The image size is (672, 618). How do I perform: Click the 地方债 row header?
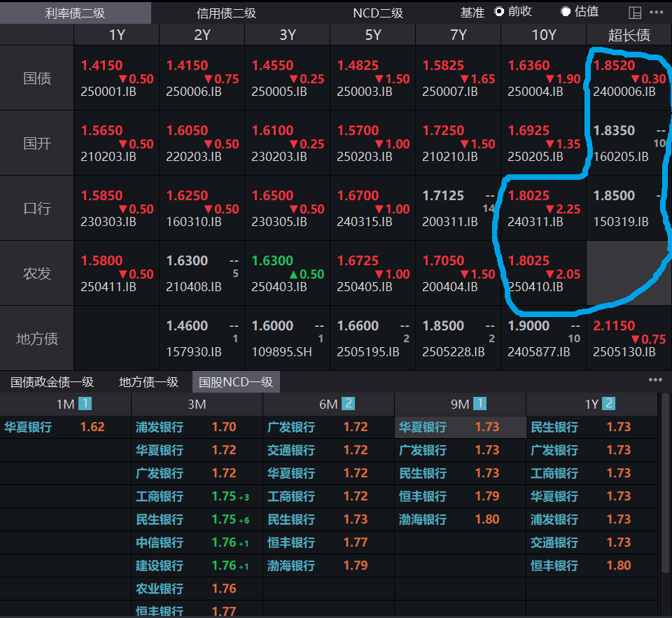pos(37,339)
